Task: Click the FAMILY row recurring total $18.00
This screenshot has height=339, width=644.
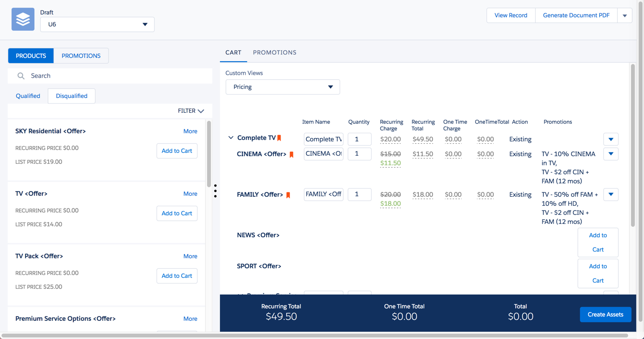Action: pos(422,195)
